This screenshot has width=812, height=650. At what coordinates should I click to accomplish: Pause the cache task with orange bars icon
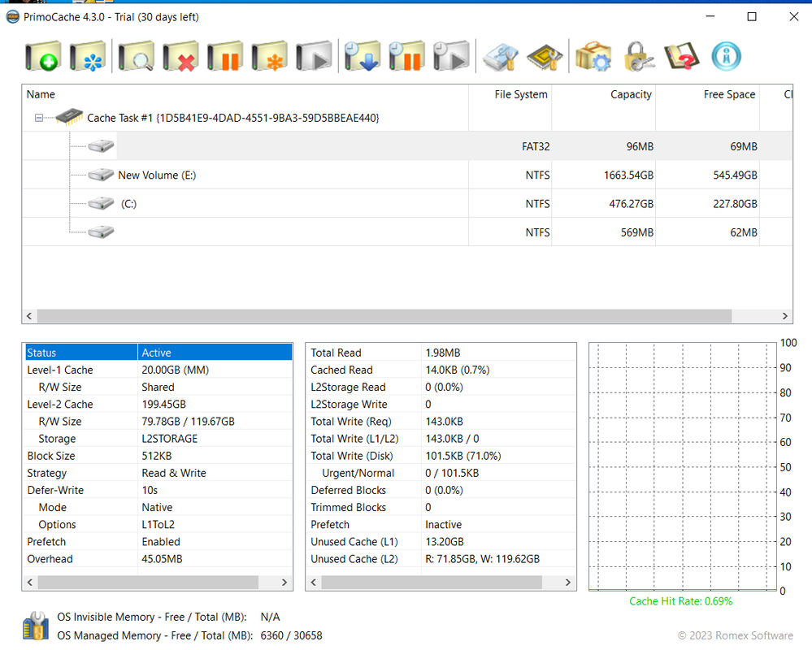[x=225, y=56]
